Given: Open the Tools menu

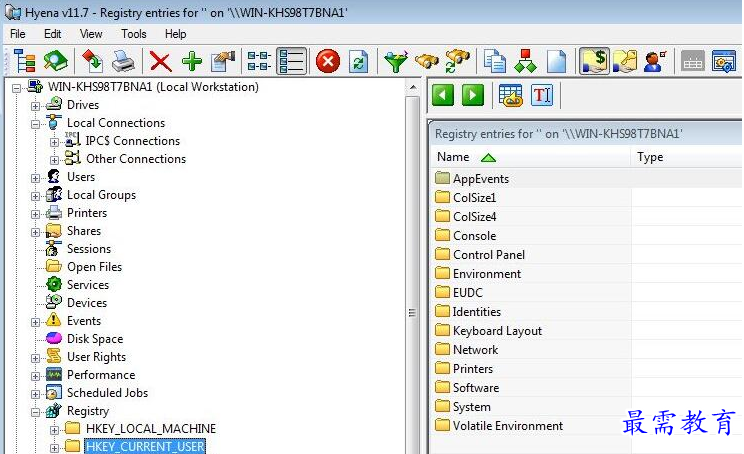Looking at the screenshot, I should tap(134, 34).
